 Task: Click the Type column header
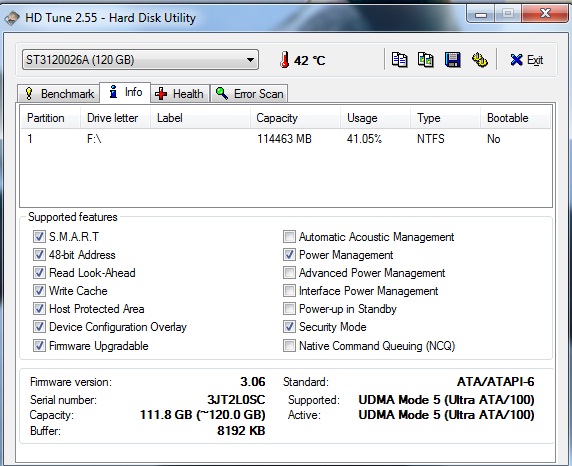click(x=445, y=118)
